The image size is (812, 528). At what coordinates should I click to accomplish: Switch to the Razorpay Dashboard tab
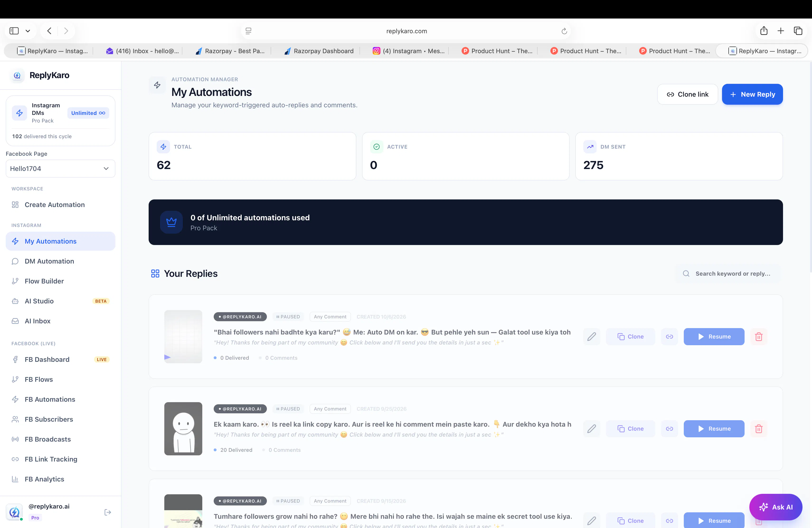319,51
